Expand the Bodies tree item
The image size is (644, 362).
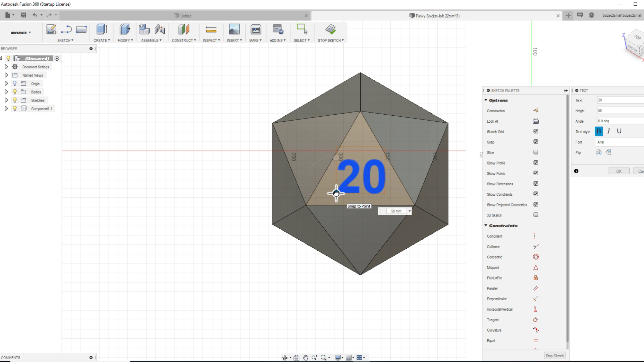click(x=6, y=92)
